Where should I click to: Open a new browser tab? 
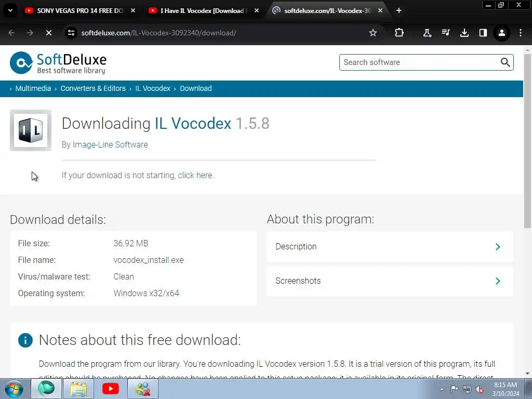(x=399, y=10)
